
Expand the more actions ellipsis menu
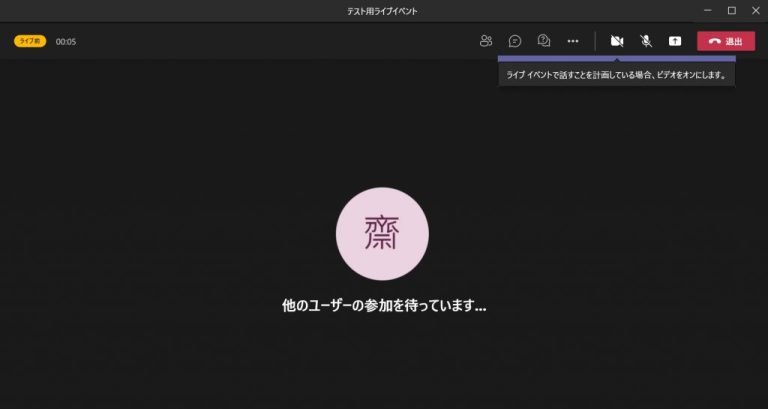[573, 41]
